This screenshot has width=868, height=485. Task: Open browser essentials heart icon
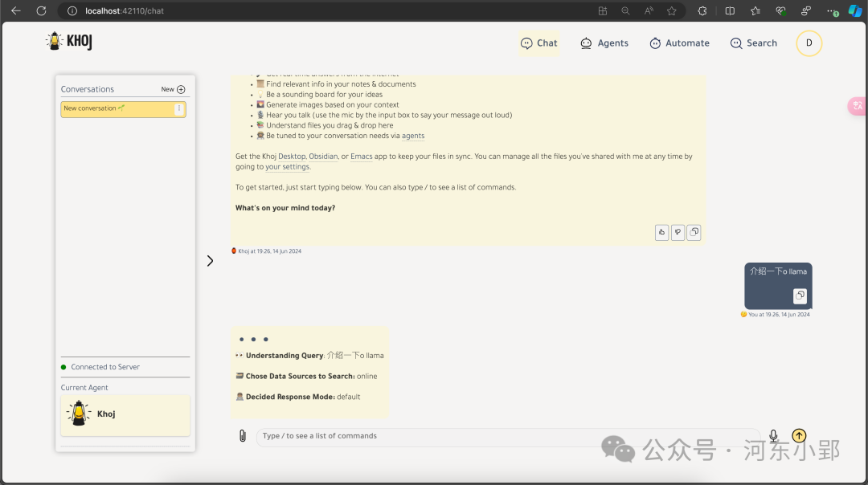pyautogui.click(x=780, y=11)
